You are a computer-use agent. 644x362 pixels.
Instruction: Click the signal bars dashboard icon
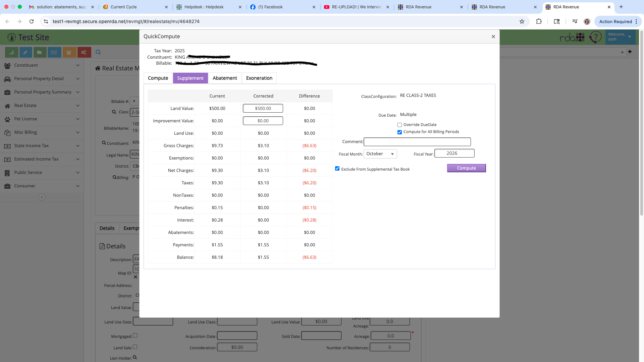(x=11, y=52)
